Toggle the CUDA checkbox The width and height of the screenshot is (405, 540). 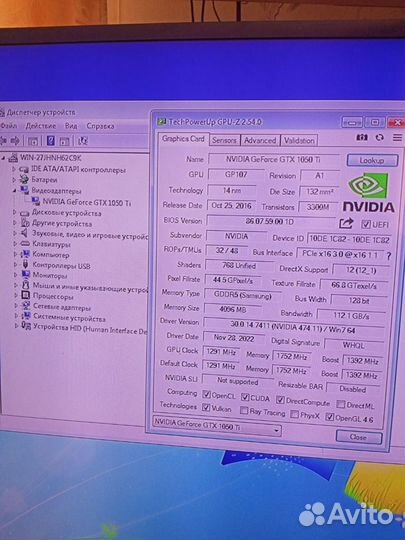tap(245, 397)
